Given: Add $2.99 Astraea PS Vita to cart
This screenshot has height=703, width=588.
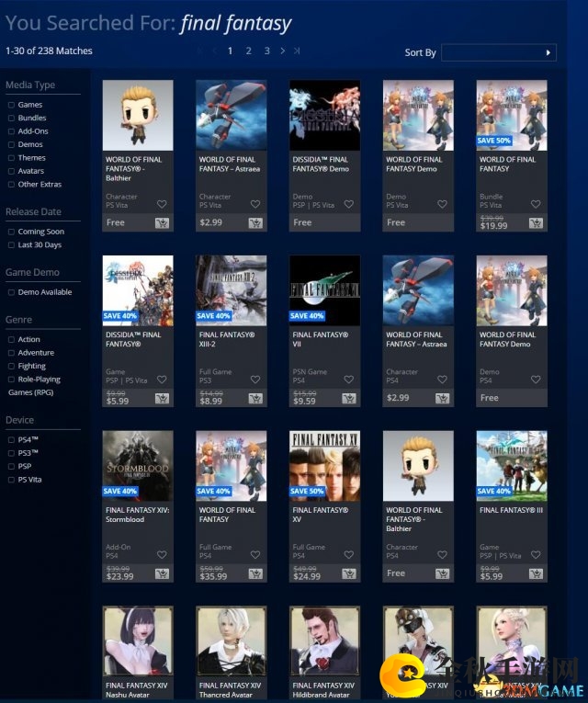Looking at the screenshot, I should [x=255, y=222].
